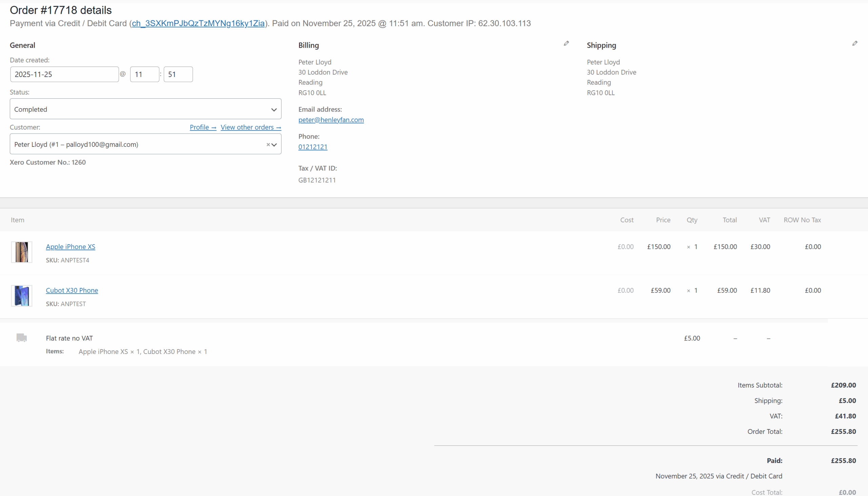Image resolution: width=868 pixels, height=496 pixels.
Task: Click the Billing edit pencil icon
Action: tap(566, 43)
